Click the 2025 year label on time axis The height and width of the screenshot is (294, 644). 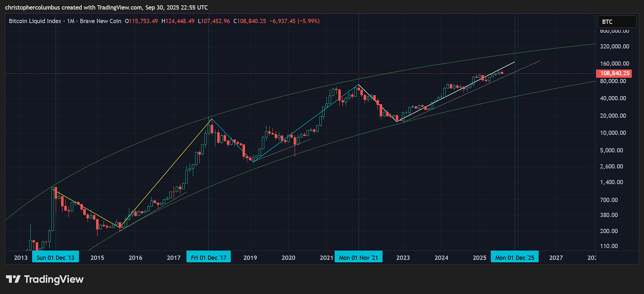[x=479, y=257]
